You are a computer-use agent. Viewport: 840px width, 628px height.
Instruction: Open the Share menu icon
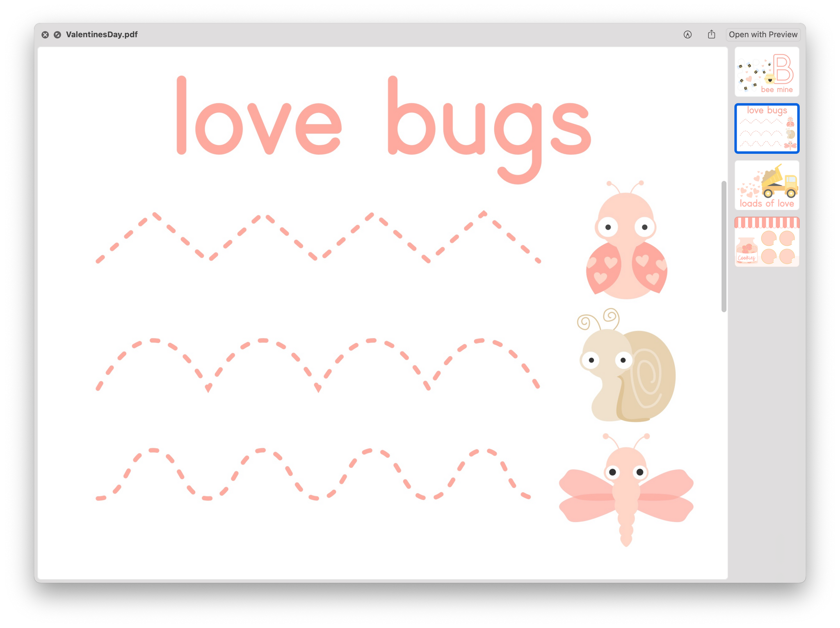pyautogui.click(x=711, y=35)
